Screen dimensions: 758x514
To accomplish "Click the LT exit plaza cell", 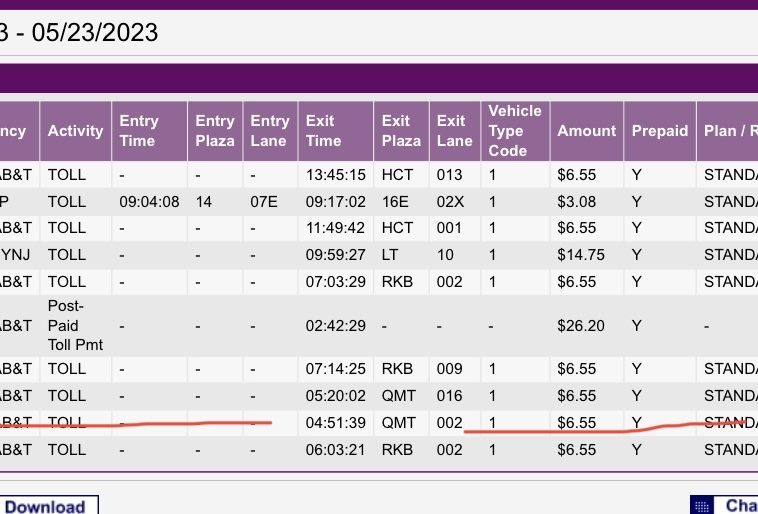I will (390, 255).
